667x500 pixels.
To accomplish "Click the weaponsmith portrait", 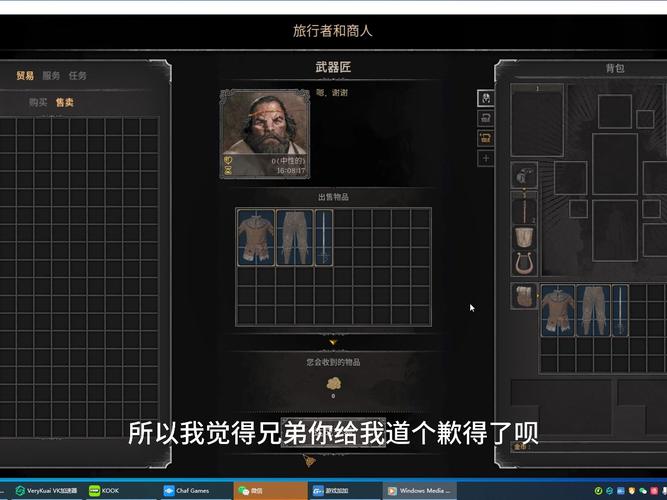I will 265,134.
